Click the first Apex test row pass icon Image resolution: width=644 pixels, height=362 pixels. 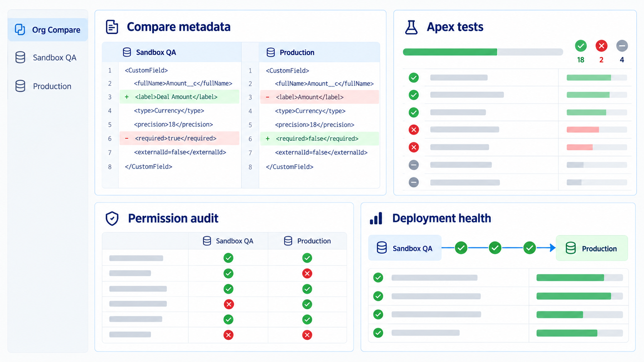click(414, 78)
